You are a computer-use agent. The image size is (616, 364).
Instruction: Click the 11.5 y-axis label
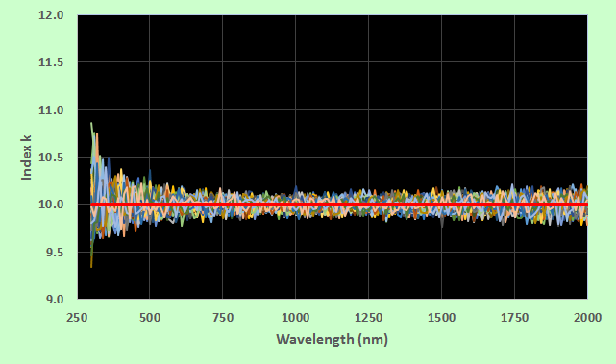coord(51,62)
